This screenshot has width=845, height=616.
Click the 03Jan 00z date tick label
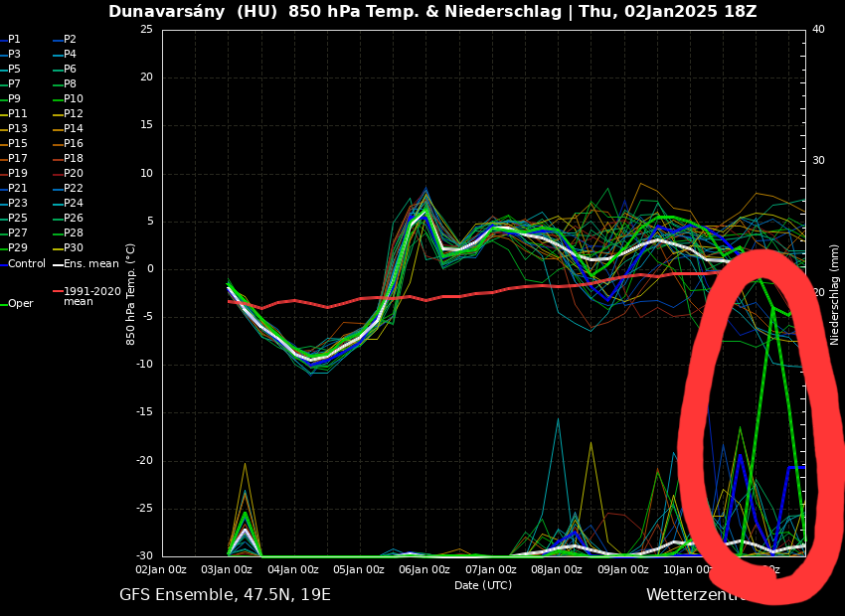(228, 570)
